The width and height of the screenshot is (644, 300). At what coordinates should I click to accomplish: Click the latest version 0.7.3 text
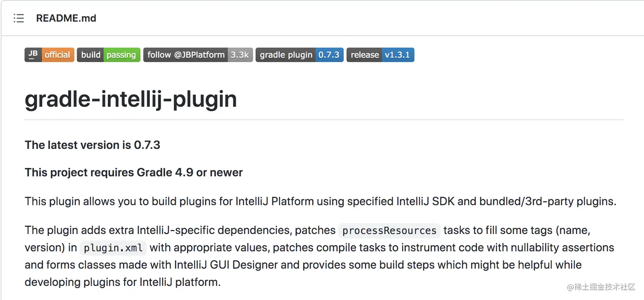coord(92,145)
